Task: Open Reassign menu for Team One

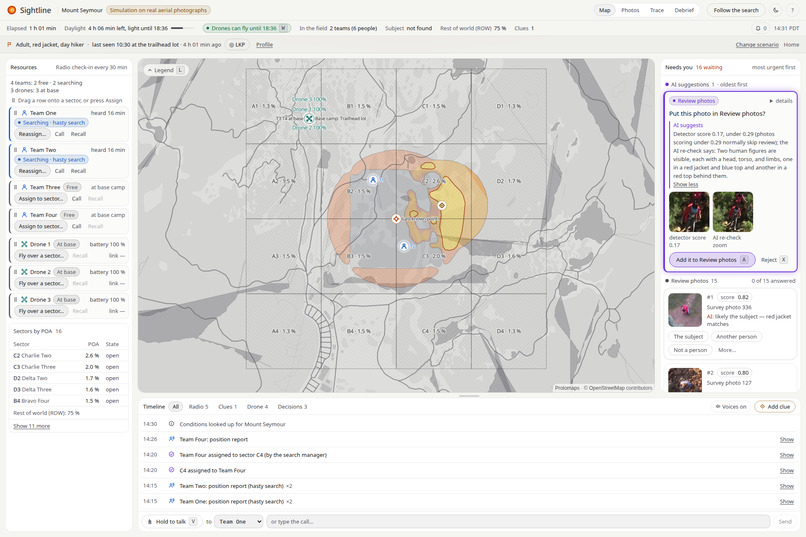Action: coord(32,134)
